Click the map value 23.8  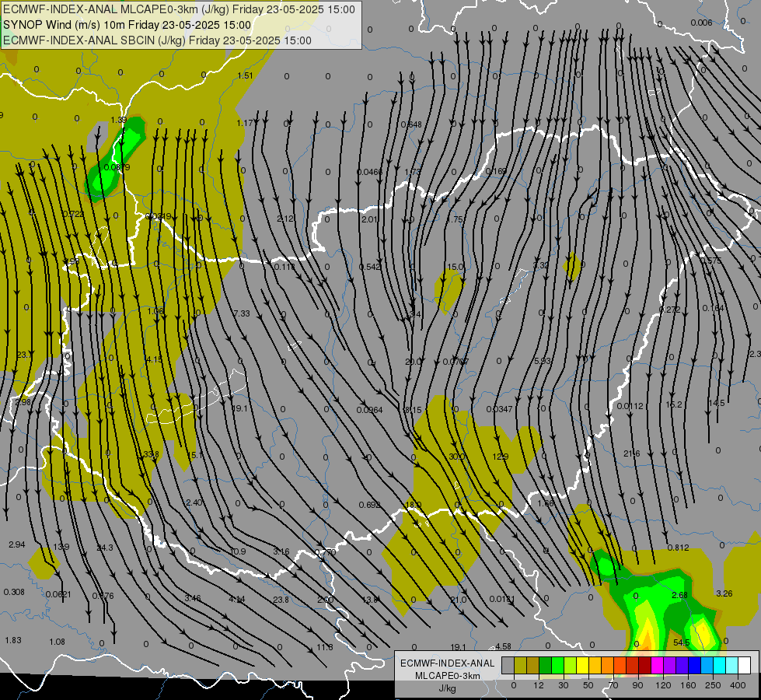(281, 600)
